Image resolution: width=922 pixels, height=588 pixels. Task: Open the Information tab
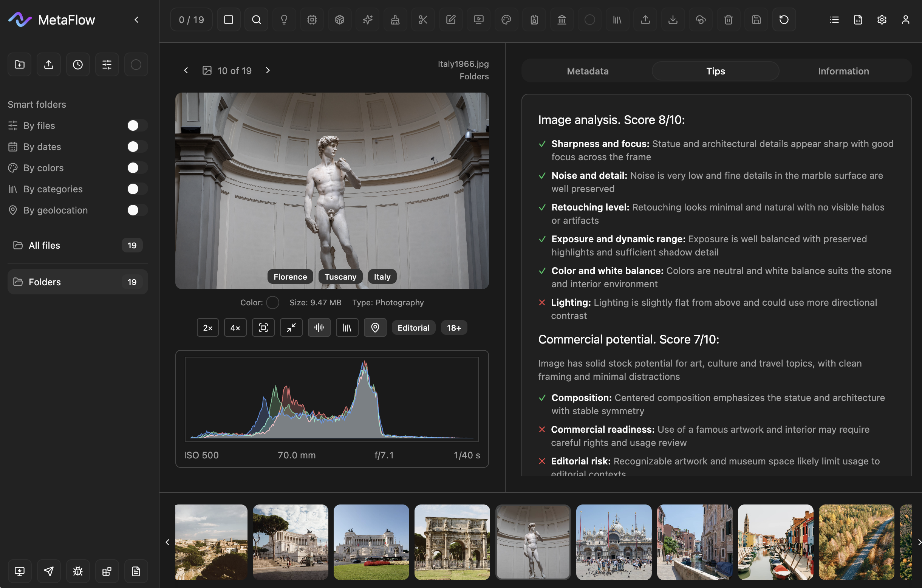[843, 71]
